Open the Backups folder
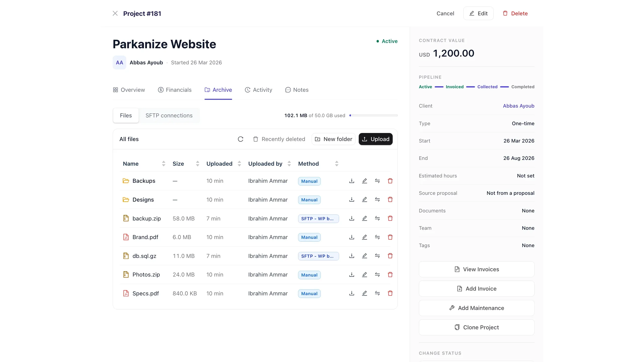The width and height of the screenshot is (644, 362). coord(144,181)
